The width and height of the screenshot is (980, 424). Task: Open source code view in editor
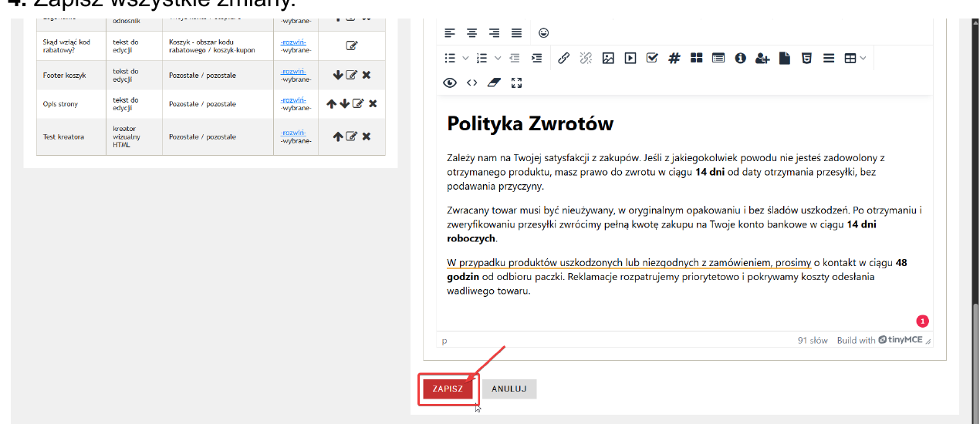click(472, 82)
